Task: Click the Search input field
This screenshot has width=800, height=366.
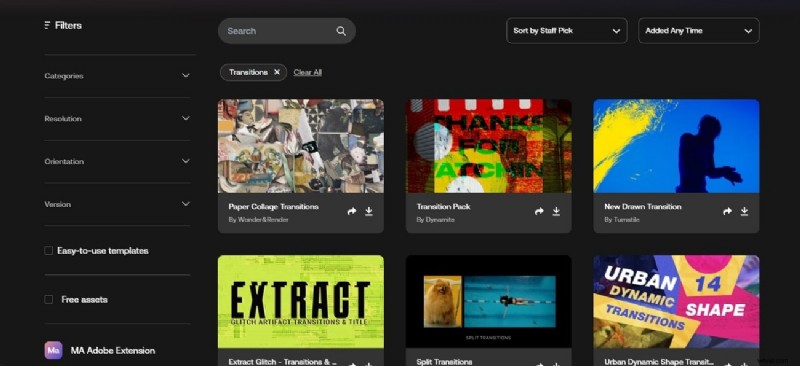Action: (x=287, y=31)
